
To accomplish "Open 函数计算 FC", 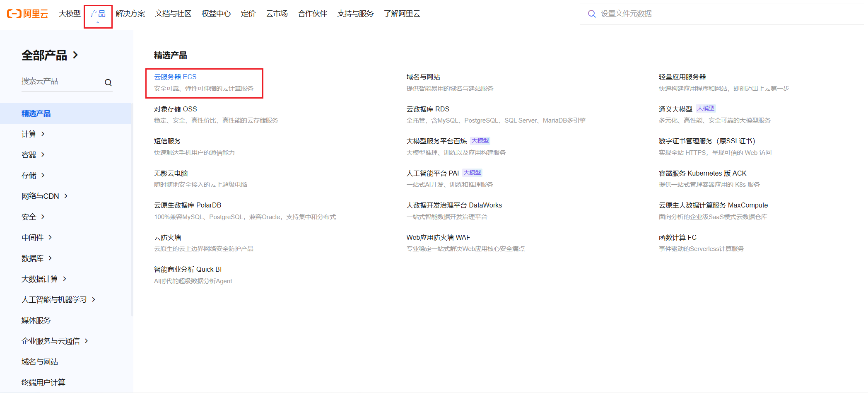I will 678,237.
